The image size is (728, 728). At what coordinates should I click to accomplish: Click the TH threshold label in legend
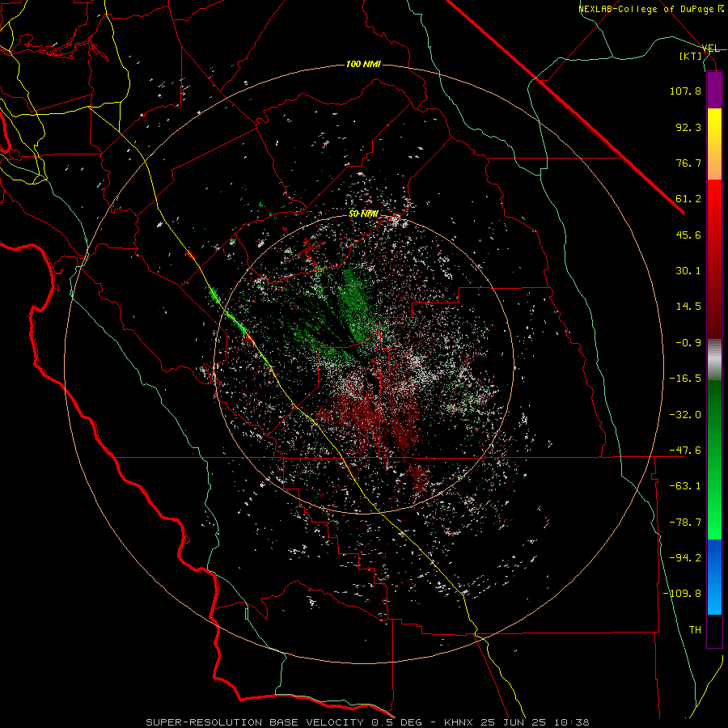(x=695, y=630)
